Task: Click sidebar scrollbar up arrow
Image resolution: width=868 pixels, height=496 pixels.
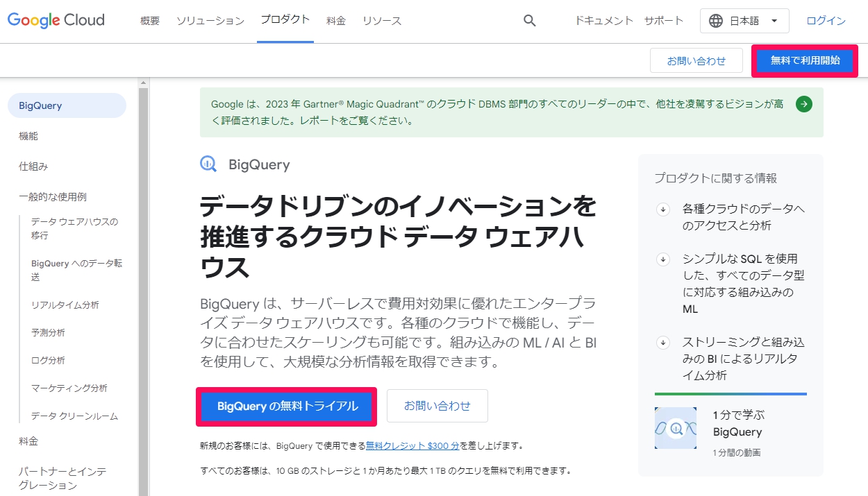Action: 144,83
